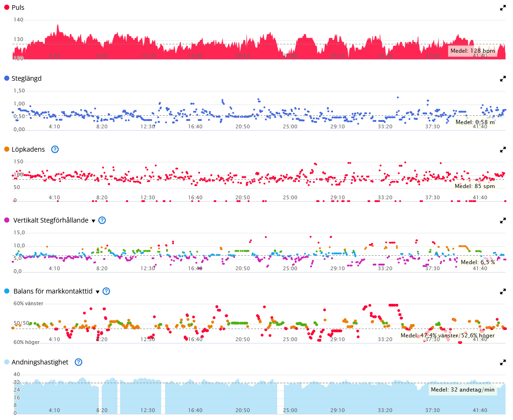The image size is (513, 420).
Task: Click the 1,50 label on Steglängd axis
Action: [19, 91]
